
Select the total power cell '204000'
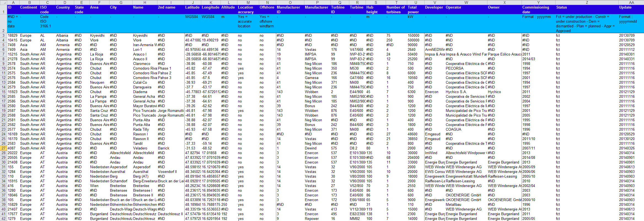[x=416, y=157]
